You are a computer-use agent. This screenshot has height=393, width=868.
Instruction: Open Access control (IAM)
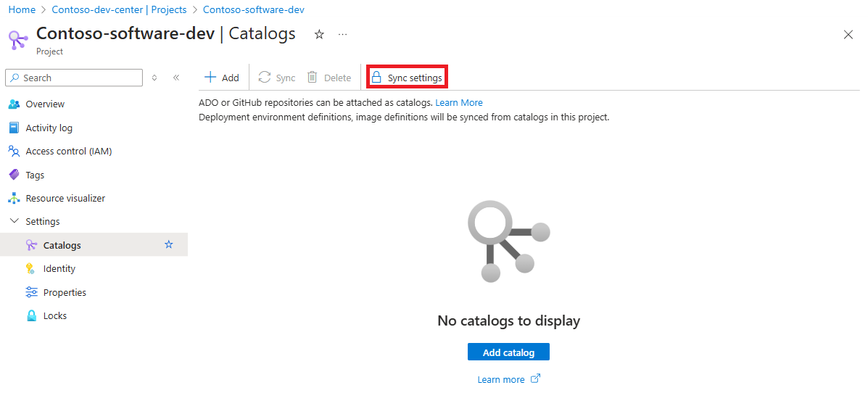pos(94,151)
